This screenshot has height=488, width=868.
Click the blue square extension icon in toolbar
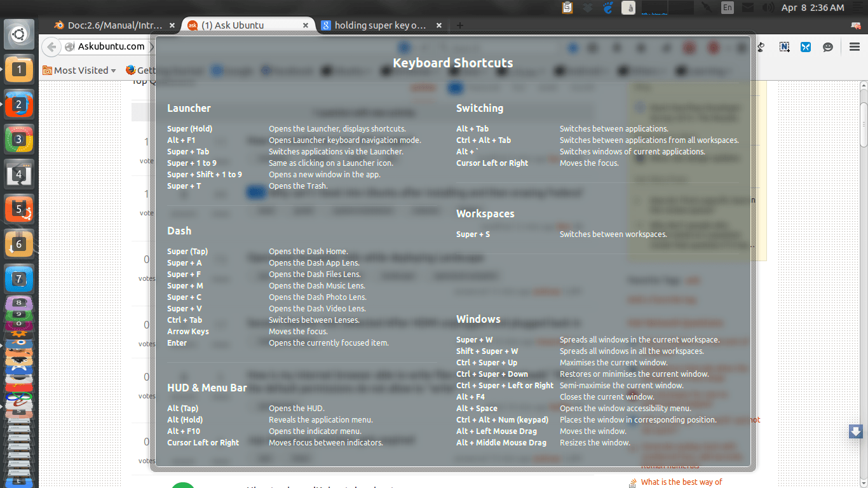click(x=806, y=47)
